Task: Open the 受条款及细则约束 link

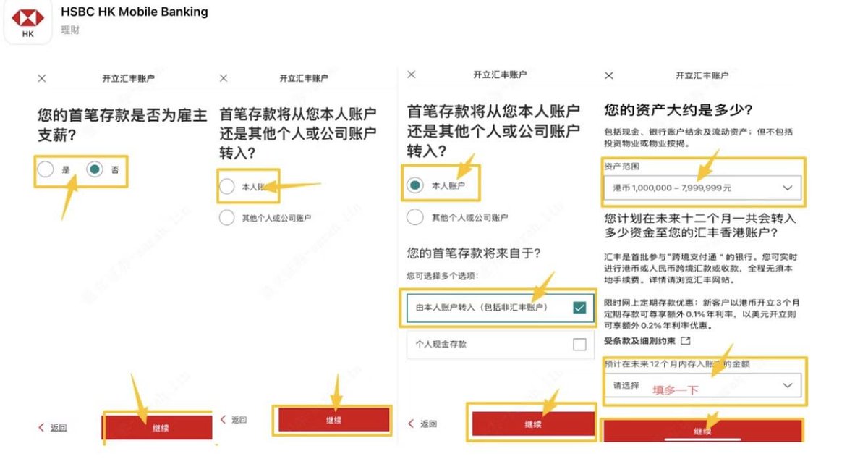Action: [x=640, y=341]
